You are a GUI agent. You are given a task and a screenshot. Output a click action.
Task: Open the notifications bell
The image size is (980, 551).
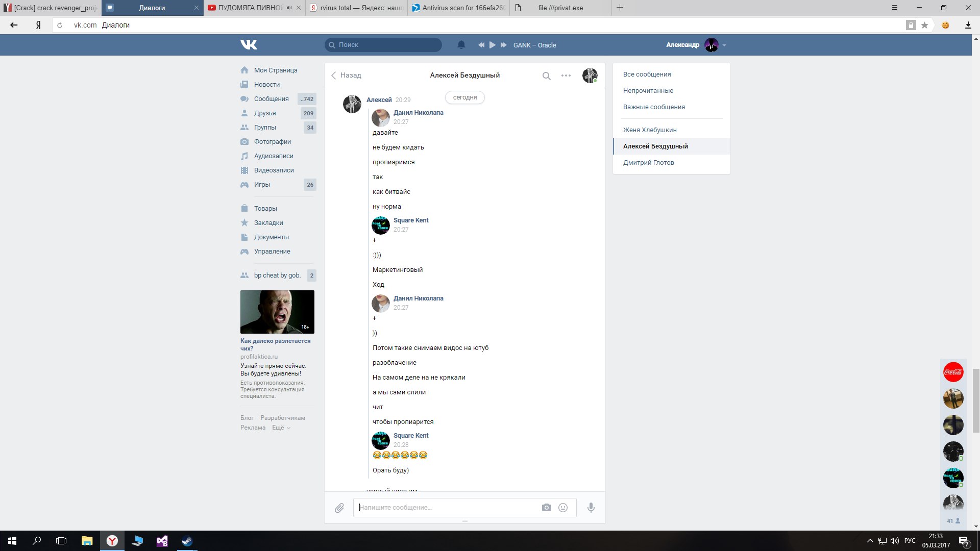461,45
